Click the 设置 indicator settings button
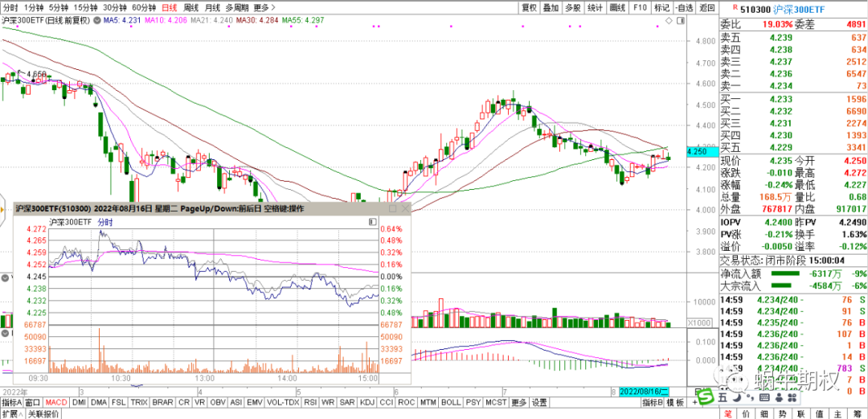Screen dimensions: 868x419 coord(538,402)
